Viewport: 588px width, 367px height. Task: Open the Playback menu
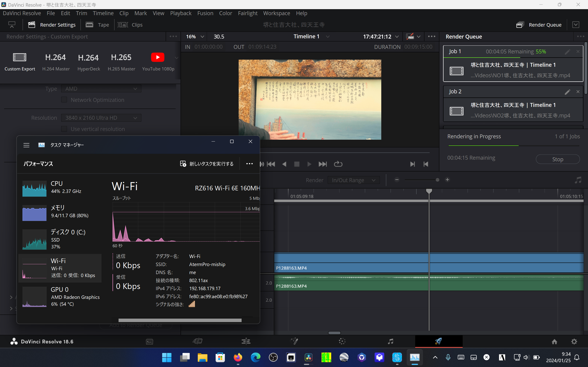pyautogui.click(x=181, y=13)
